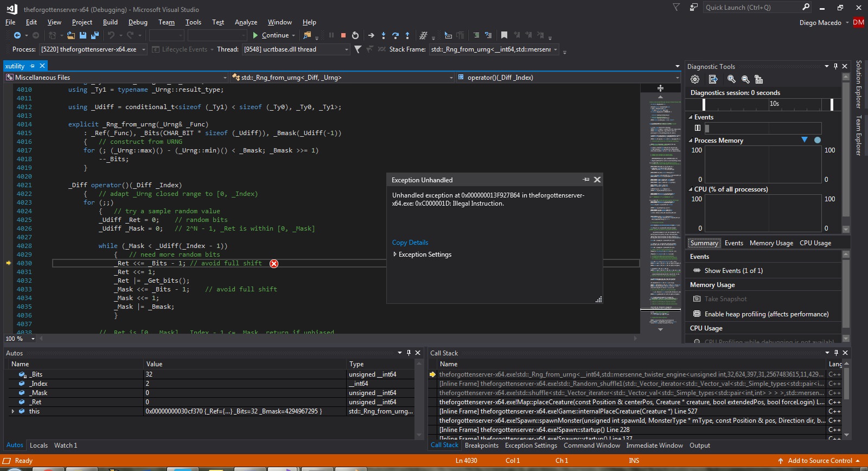Click the diagnostics timeline ruler at 10s
868x471 pixels.
(x=774, y=104)
